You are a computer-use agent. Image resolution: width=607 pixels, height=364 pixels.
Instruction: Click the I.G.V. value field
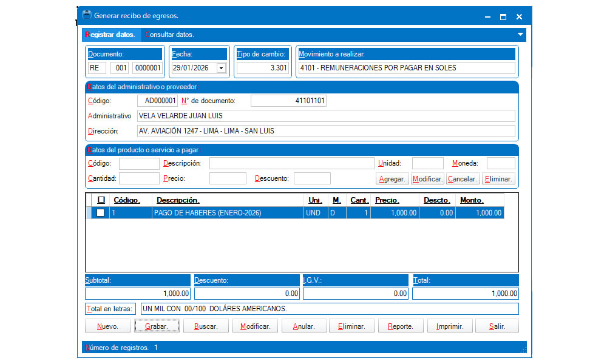tap(355, 294)
